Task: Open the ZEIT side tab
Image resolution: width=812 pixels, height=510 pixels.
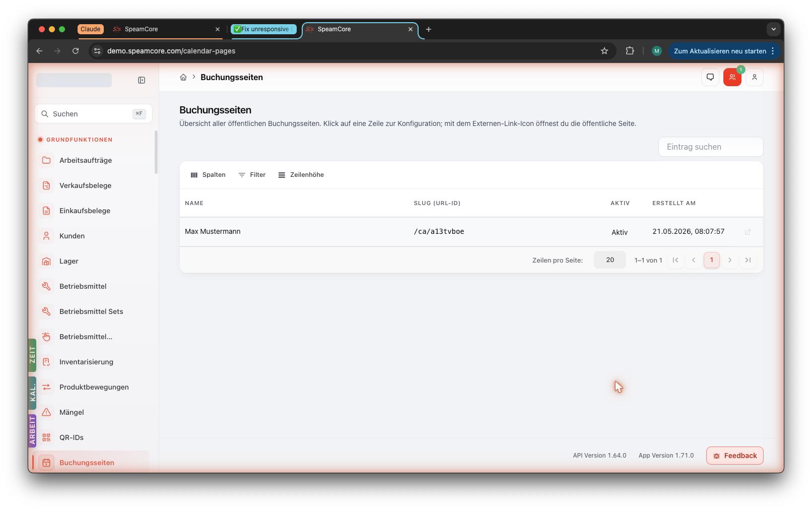Action: coord(32,355)
